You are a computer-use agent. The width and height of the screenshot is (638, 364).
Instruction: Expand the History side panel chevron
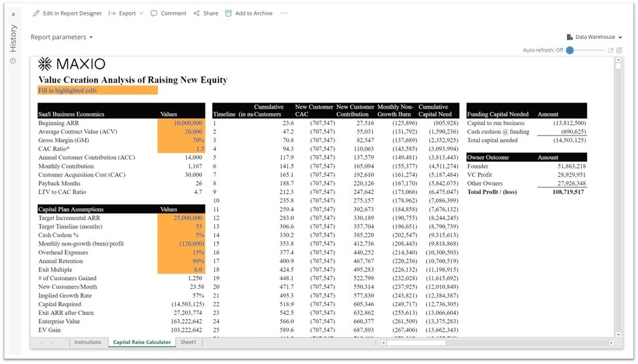point(13,14)
